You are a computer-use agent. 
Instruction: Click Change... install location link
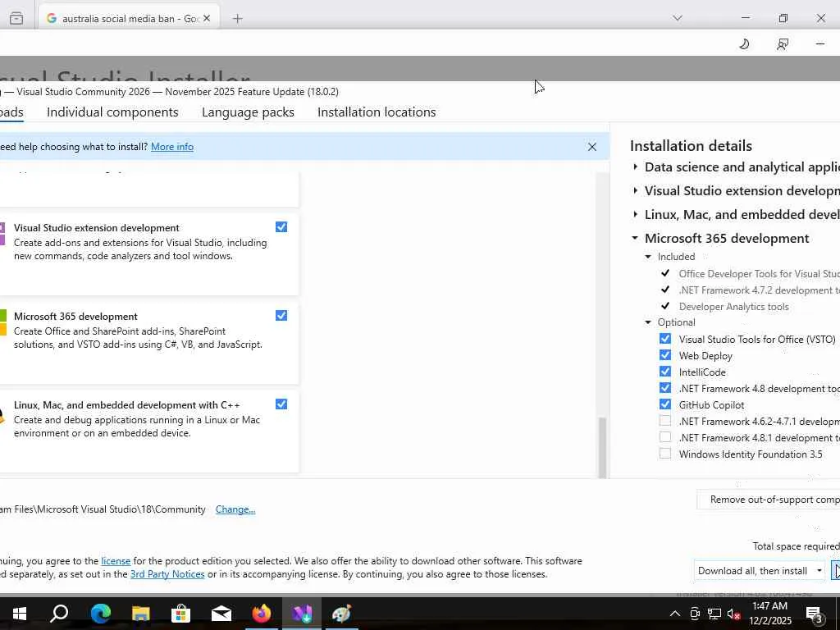coord(235,509)
